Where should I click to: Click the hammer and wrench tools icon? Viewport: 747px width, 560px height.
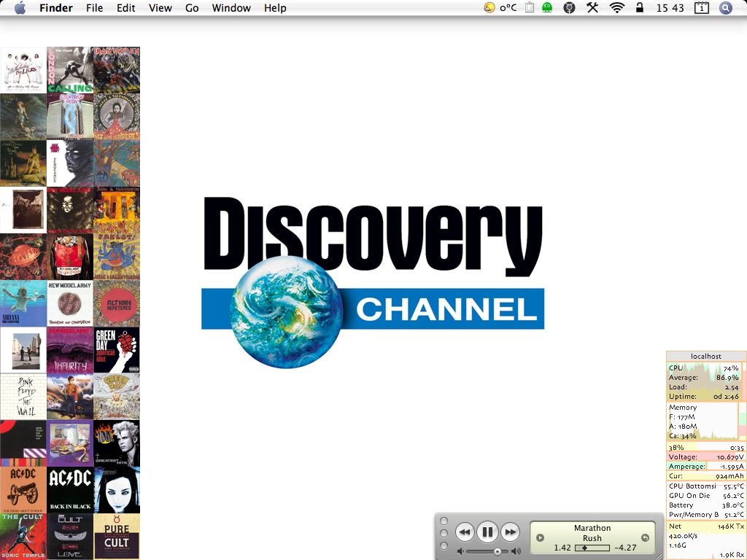(x=592, y=7)
